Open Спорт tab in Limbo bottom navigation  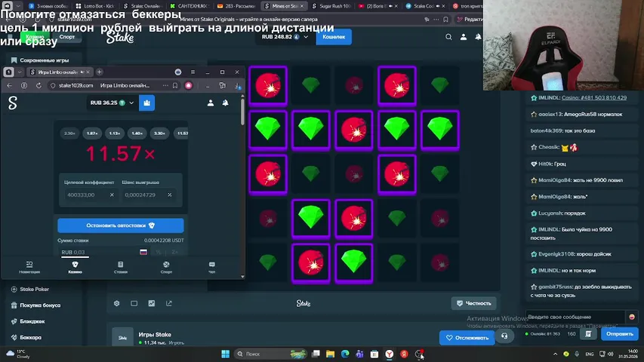click(x=166, y=267)
